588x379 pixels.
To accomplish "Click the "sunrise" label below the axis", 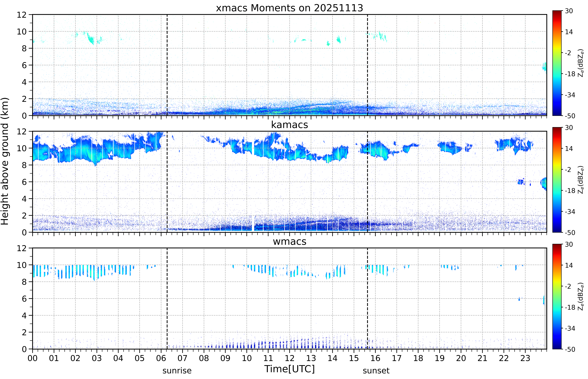I will 177,371.
